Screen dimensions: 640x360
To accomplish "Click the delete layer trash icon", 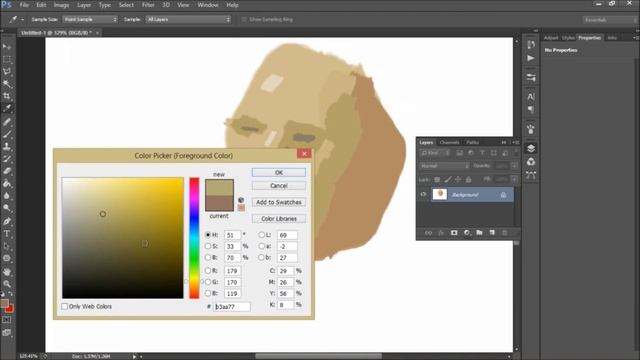I will coord(504,233).
